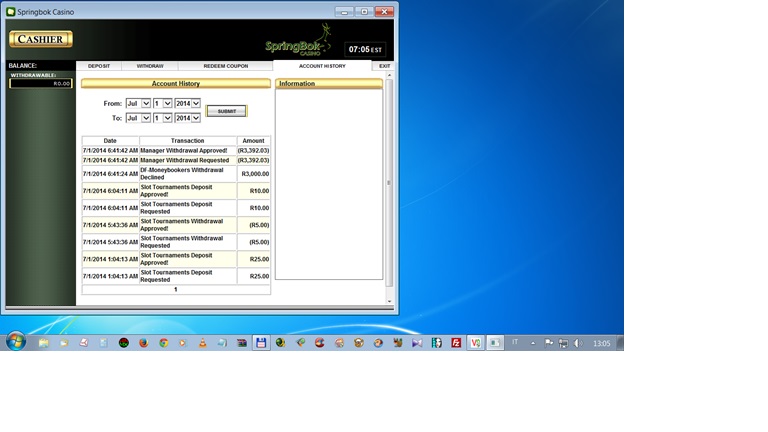Click the scrollbar down arrow

tap(389, 302)
